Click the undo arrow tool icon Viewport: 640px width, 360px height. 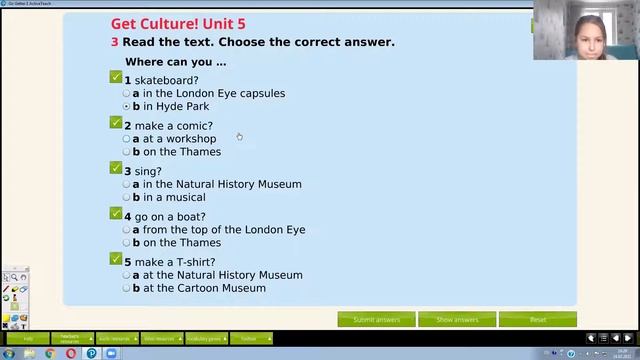24,278
